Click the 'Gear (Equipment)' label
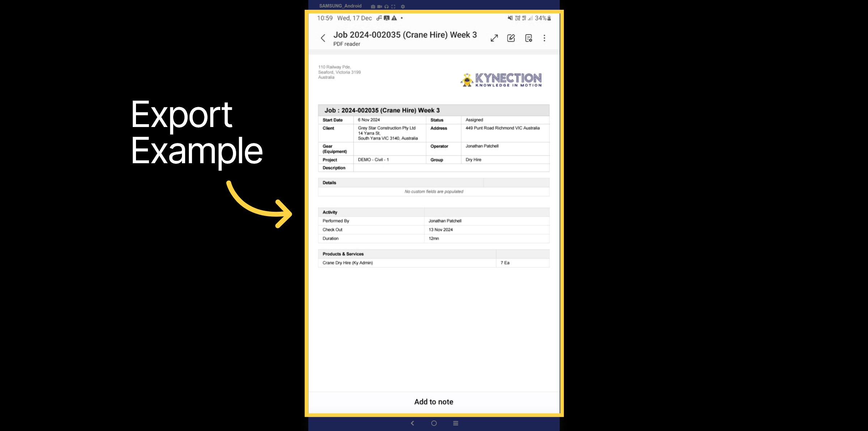868x431 pixels. tap(335, 149)
